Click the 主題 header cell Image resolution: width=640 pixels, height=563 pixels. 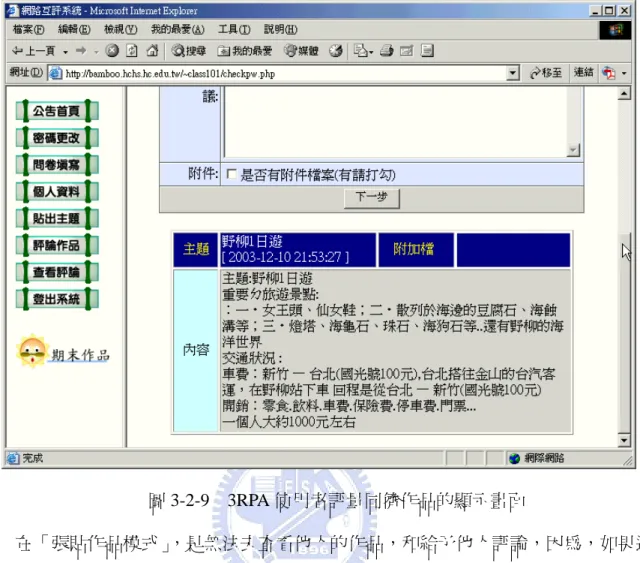pos(196,249)
